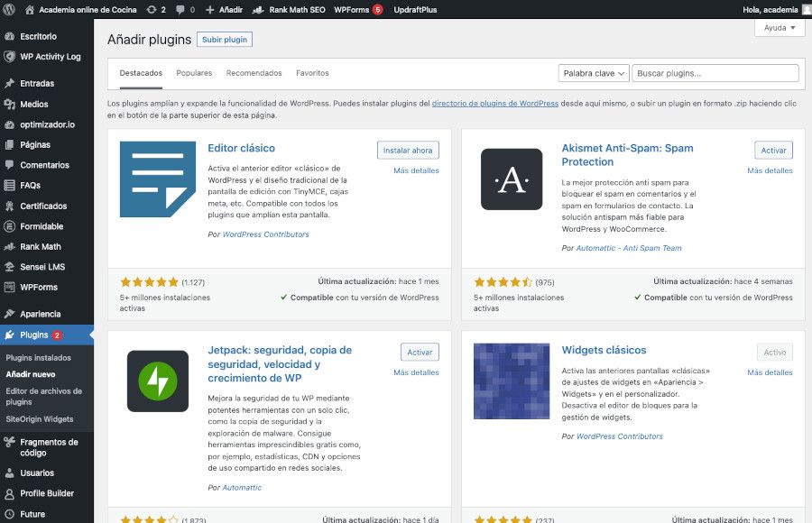Screen dimensions: 812x523
Task: Open the comments bubble icon in admin bar
Action: (180, 9)
